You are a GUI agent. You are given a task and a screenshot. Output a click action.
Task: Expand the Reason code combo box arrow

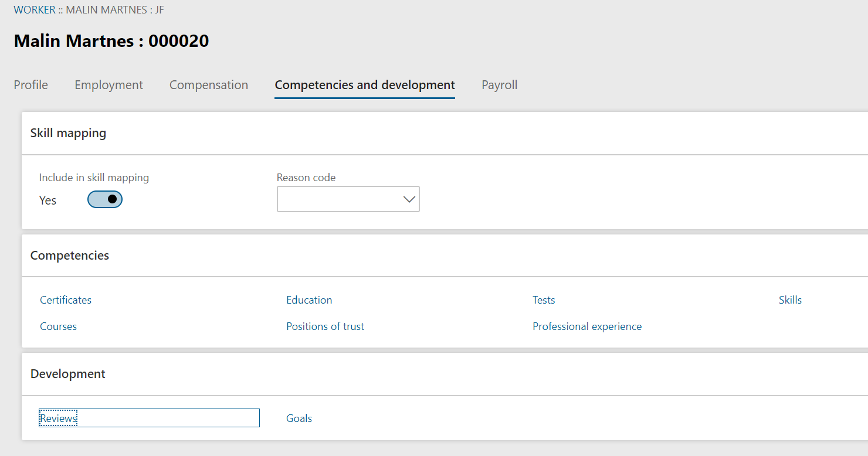tap(409, 199)
